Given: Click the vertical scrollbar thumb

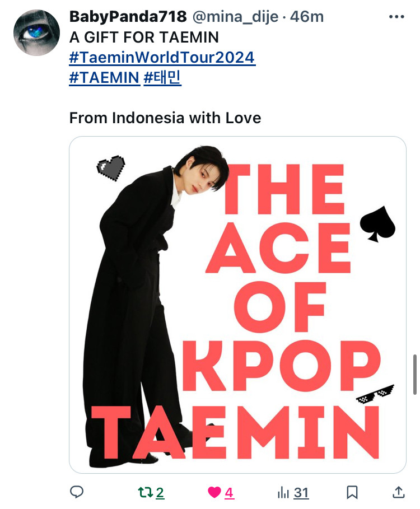Looking at the screenshot, I should tap(415, 375).
